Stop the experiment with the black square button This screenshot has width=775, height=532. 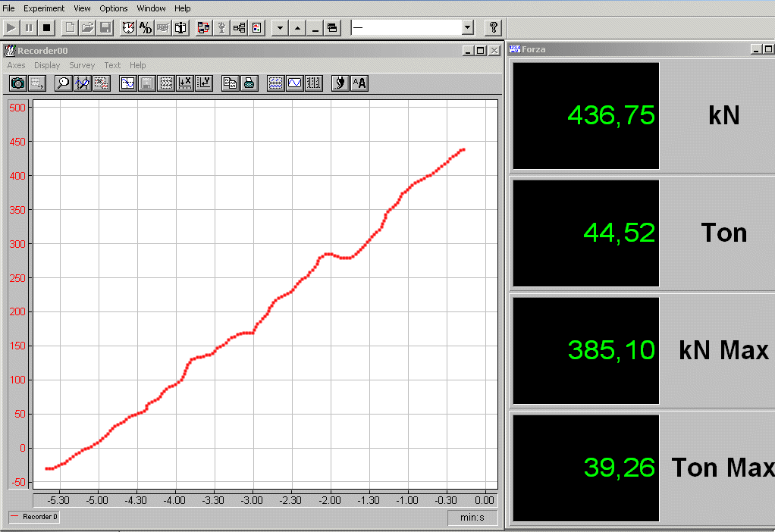pos(46,28)
